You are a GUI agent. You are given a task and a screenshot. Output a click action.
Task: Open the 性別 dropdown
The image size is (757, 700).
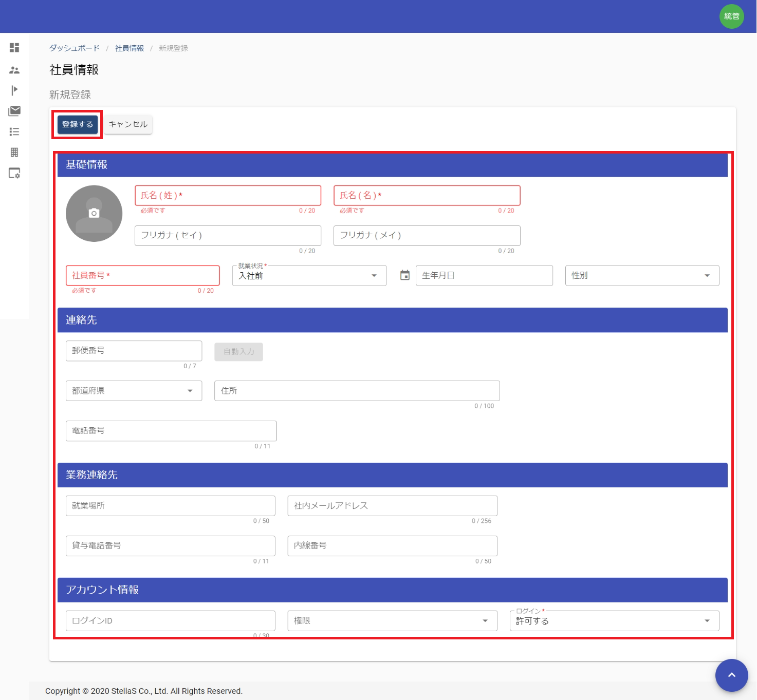point(641,276)
